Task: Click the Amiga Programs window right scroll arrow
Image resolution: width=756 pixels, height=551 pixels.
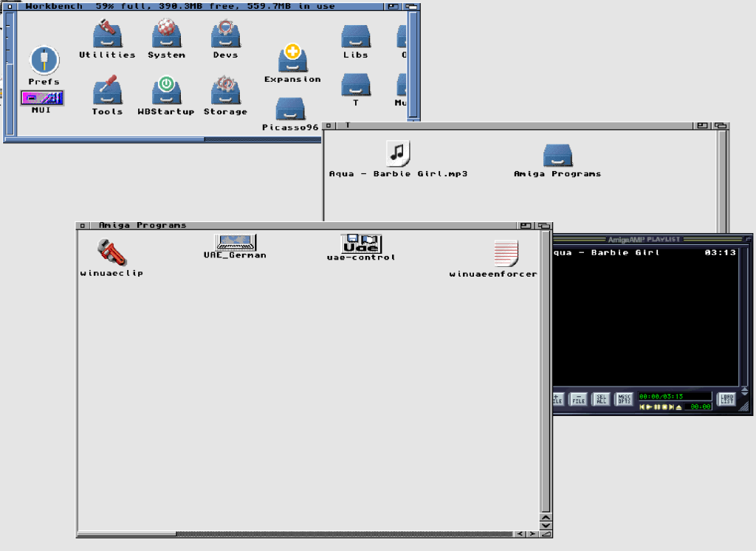Action: 532,533
